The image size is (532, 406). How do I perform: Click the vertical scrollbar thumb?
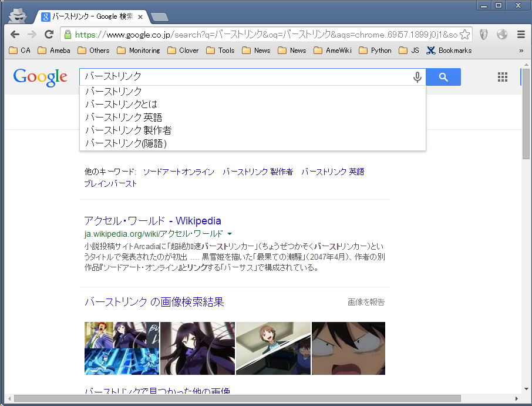coord(526,114)
